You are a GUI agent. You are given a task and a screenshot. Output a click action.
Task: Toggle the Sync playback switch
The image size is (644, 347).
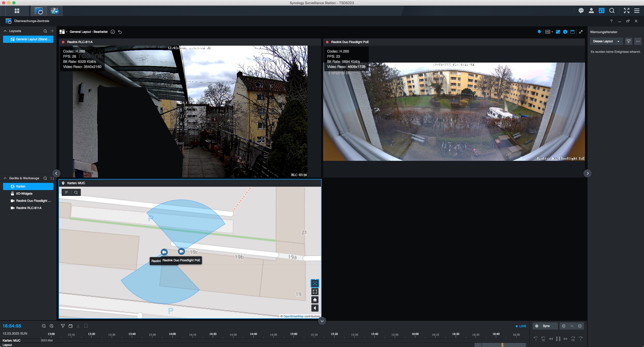(537, 326)
